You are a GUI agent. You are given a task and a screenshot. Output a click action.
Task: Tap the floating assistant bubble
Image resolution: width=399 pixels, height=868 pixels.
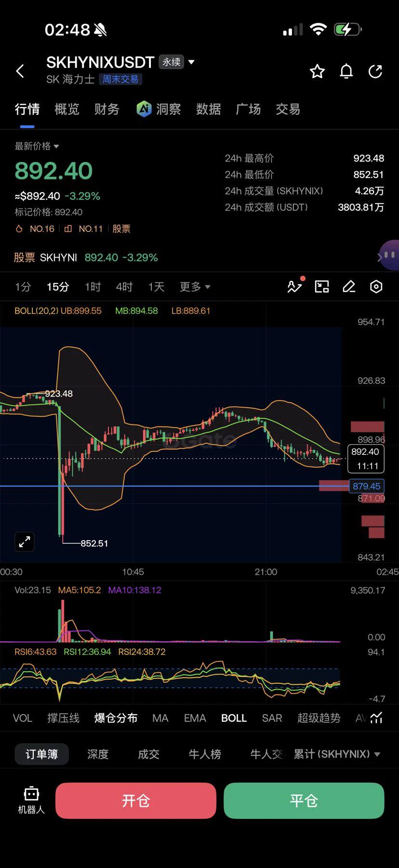pos(389,255)
